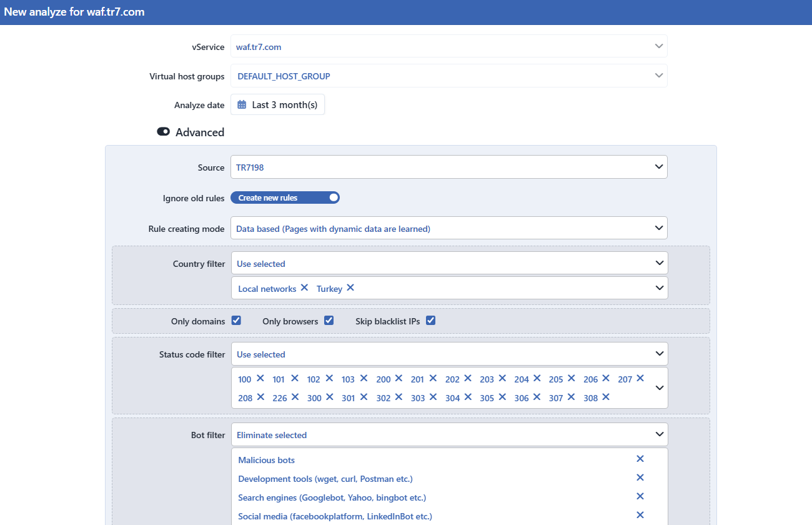The height and width of the screenshot is (525, 812).
Task: Remove Development tools bot entry
Action: click(640, 477)
